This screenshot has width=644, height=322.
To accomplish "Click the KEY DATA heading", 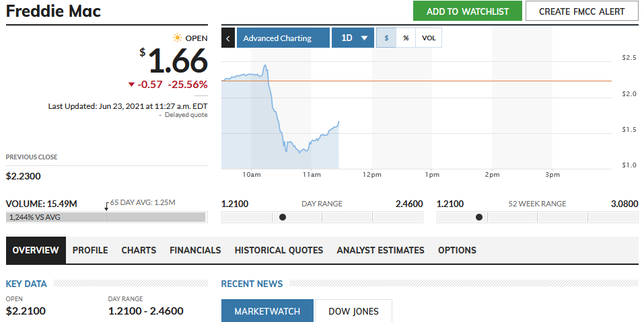I will pyautogui.click(x=26, y=284).
